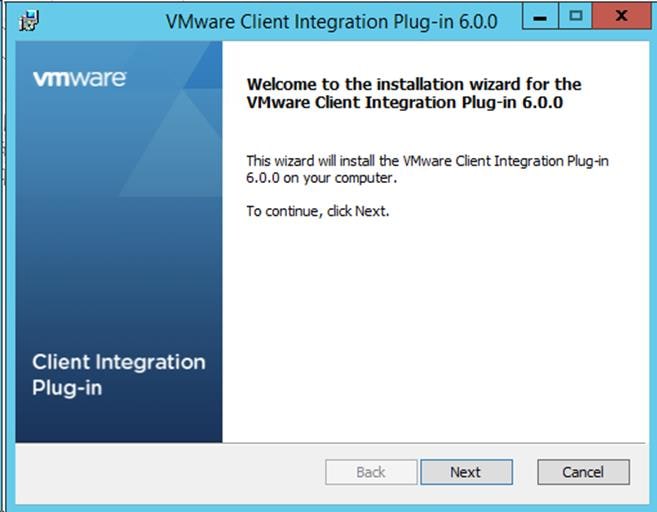Click the Cancel button
The width and height of the screenshot is (657, 512).
[583, 472]
